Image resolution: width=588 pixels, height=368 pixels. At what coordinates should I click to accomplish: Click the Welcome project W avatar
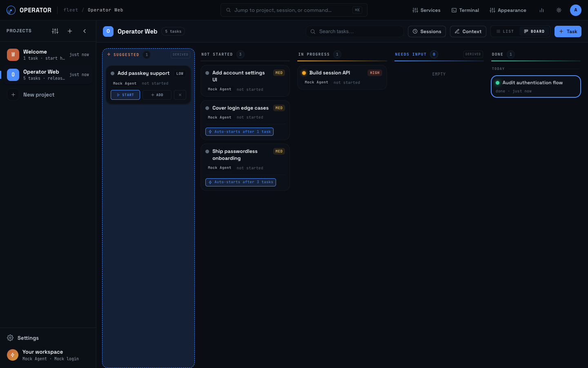[13, 54]
